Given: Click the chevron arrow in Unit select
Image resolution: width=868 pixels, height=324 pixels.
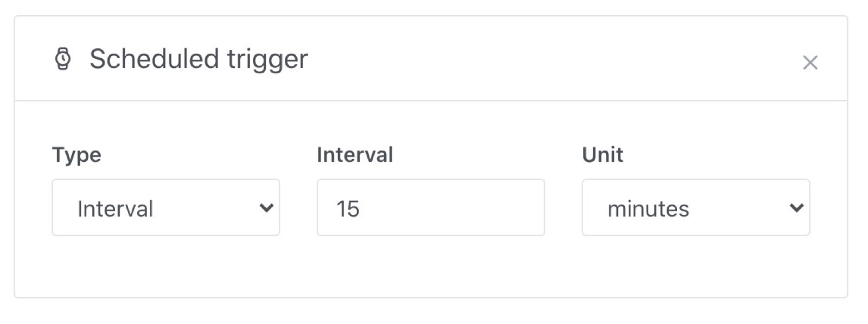Looking at the screenshot, I should (x=796, y=207).
